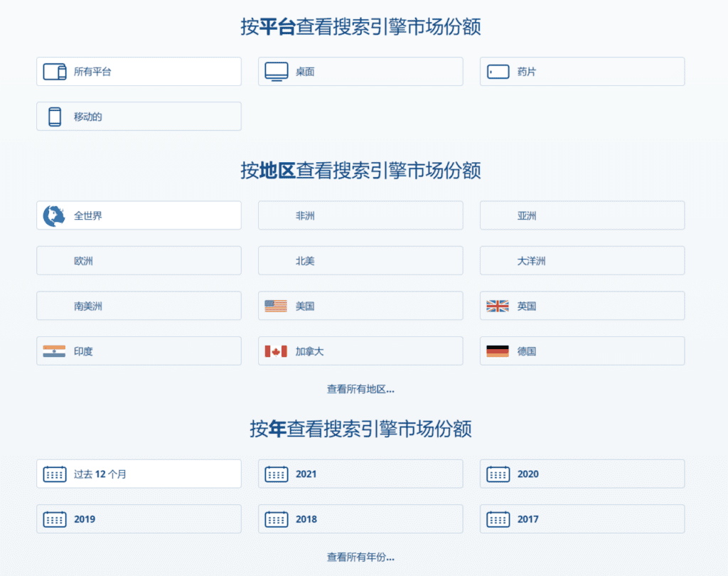
Task: Click the smartphone icon next to 移动的
Action: pos(55,116)
